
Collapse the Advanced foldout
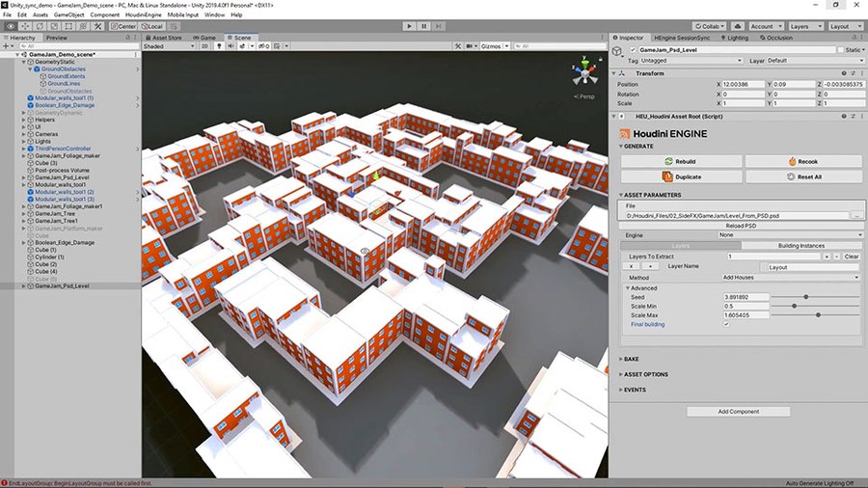pos(628,288)
